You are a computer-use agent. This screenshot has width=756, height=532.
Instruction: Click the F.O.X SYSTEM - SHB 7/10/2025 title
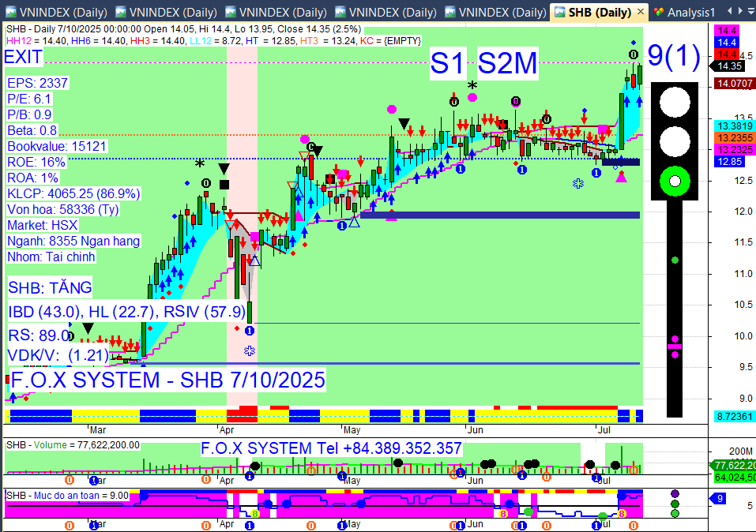click(167, 380)
